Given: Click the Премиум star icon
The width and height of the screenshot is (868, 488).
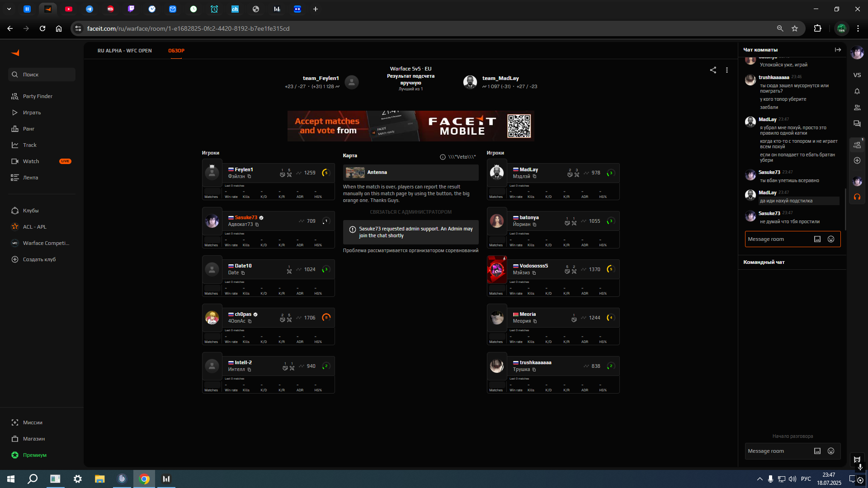Looking at the screenshot, I should 15,455.
